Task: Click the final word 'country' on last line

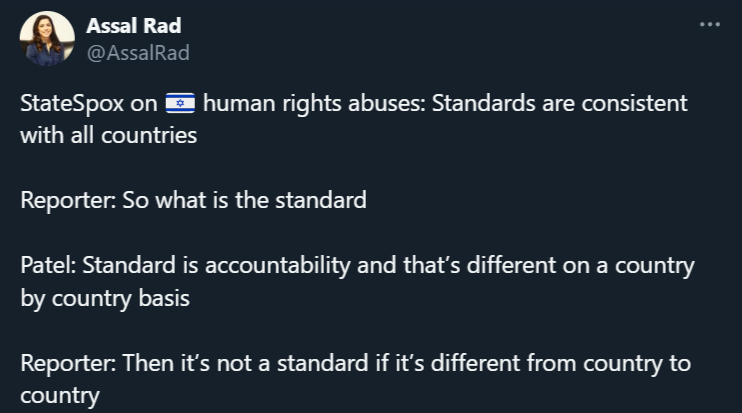Action: pos(60,395)
